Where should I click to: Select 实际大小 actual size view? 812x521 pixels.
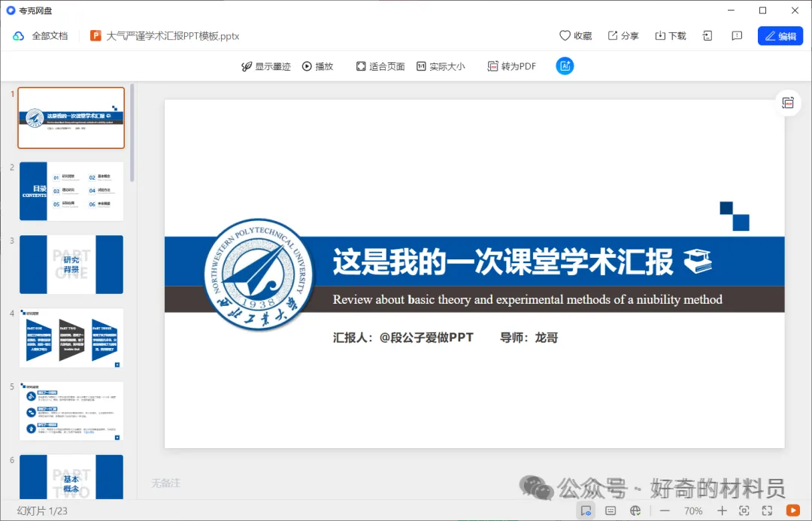tap(441, 66)
